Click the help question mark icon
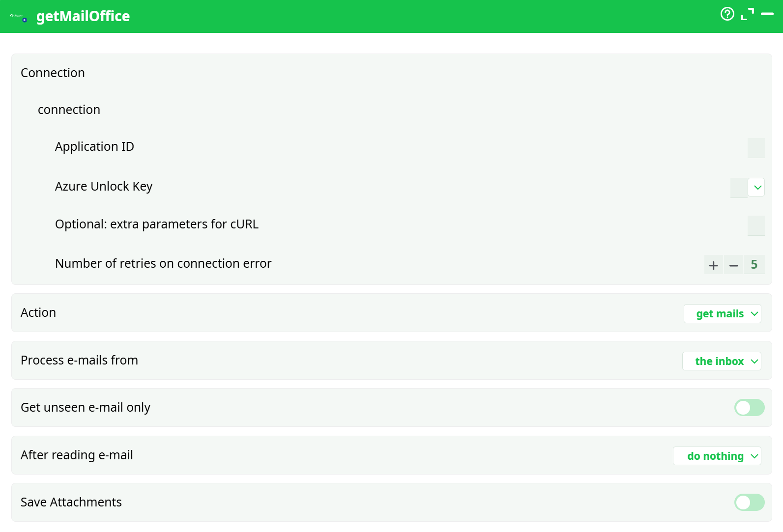Viewport: 783px width, 532px height. point(727,14)
